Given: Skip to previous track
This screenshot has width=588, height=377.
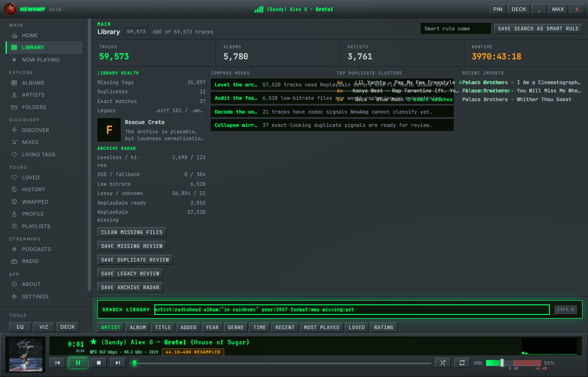Looking at the screenshot, I should coord(57,363).
